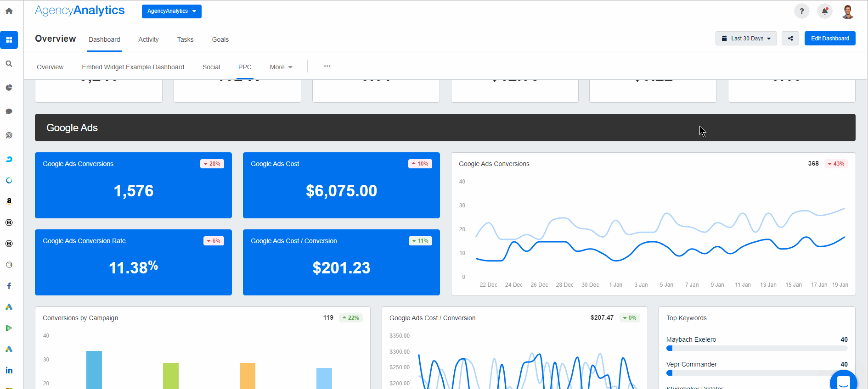Click the 368 total on conversions chart

(x=813, y=163)
